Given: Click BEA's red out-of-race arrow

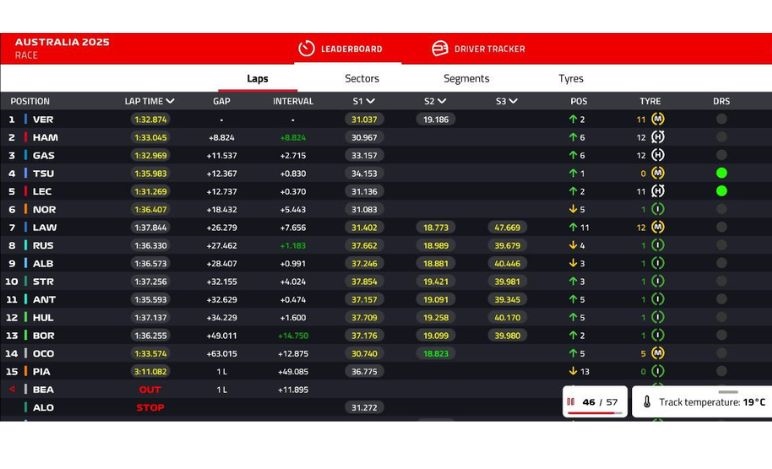Looking at the screenshot, I should (x=12, y=389).
